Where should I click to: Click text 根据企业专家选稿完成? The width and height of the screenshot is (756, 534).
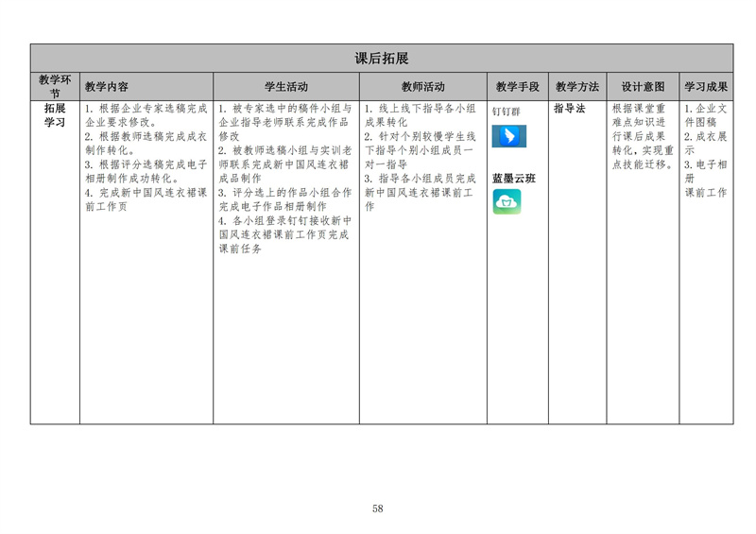(153, 109)
